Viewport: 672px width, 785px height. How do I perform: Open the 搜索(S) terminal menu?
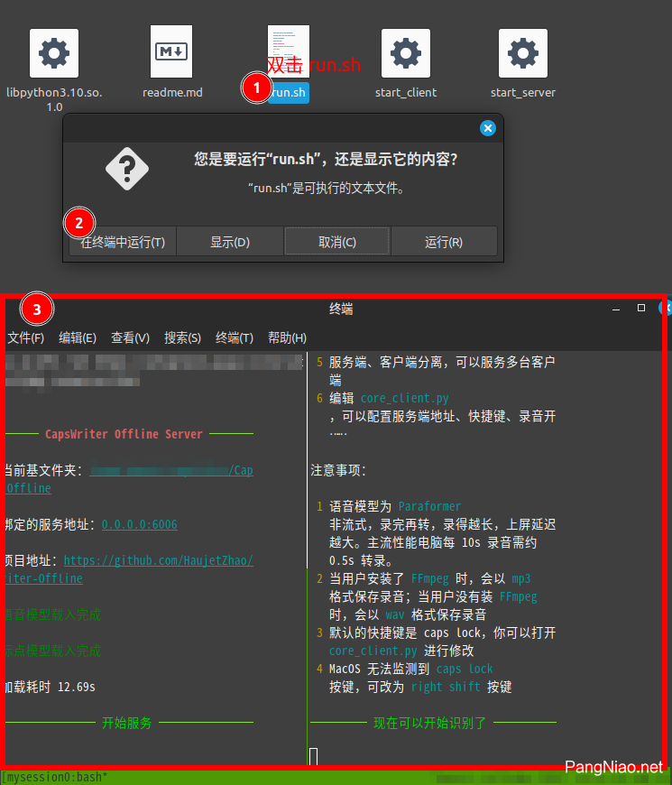pos(182,338)
